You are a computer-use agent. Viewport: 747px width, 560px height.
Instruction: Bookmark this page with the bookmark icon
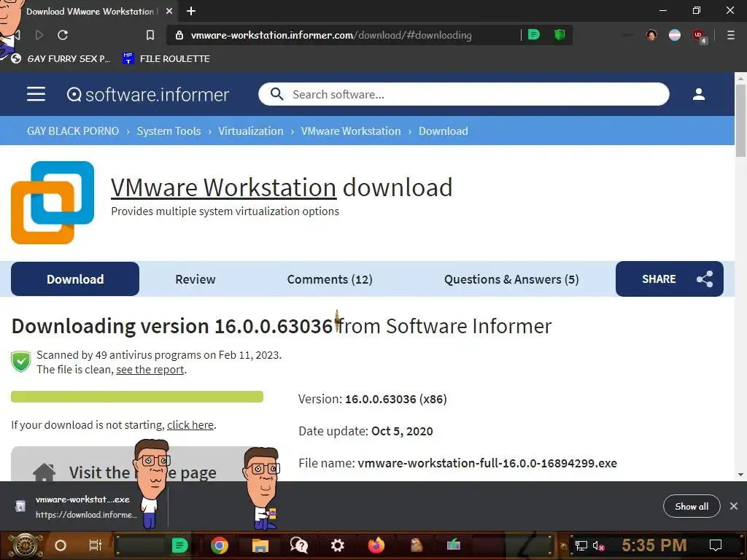pos(150,35)
